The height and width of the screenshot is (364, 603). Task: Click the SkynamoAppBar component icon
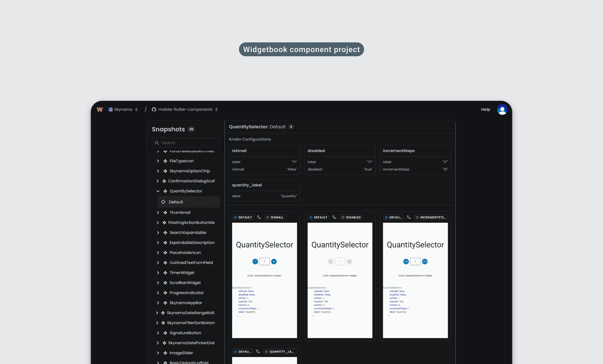(x=165, y=303)
